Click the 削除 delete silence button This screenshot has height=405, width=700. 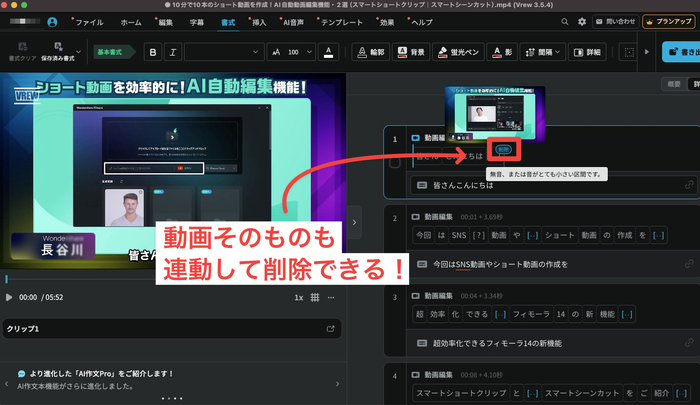pyautogui.click(x=504, y=150)
